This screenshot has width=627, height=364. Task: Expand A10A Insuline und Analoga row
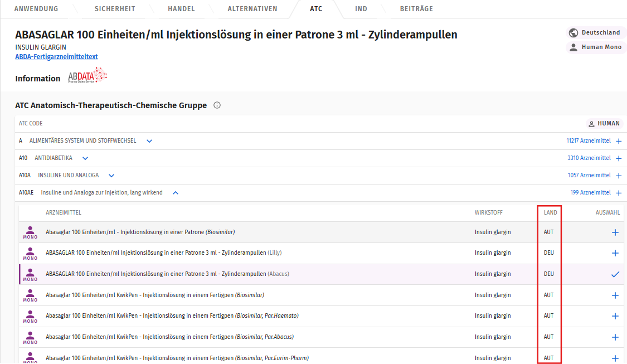(111, 176)
